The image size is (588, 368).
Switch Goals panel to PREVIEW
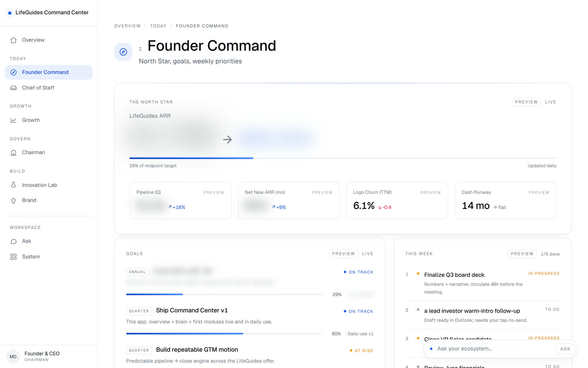[x=344, y=254]
